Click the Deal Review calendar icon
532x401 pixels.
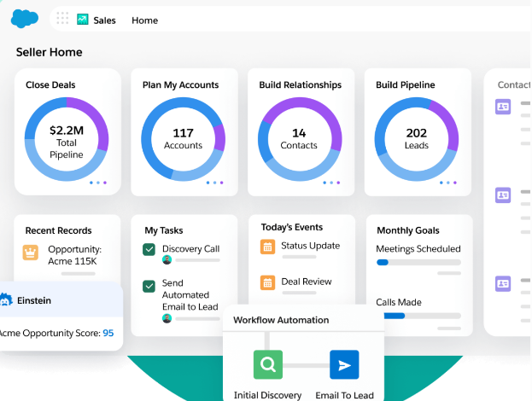tap(267, 282)
